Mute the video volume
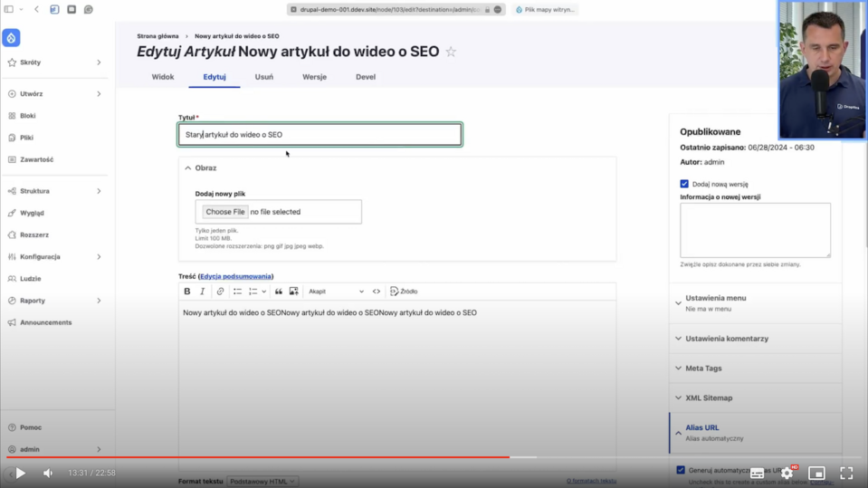Image resolution: width=868 pixels, height=488 pixels. [48, 473]
